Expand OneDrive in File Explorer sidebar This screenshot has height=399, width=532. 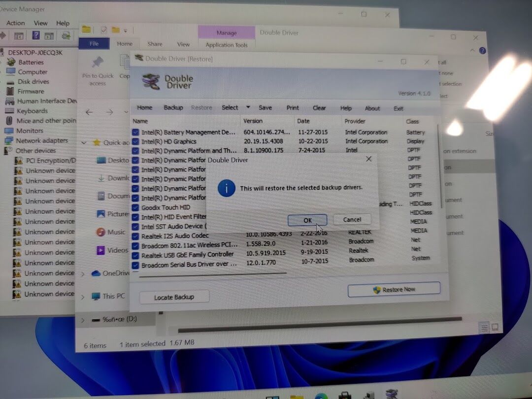click(82, 274)
